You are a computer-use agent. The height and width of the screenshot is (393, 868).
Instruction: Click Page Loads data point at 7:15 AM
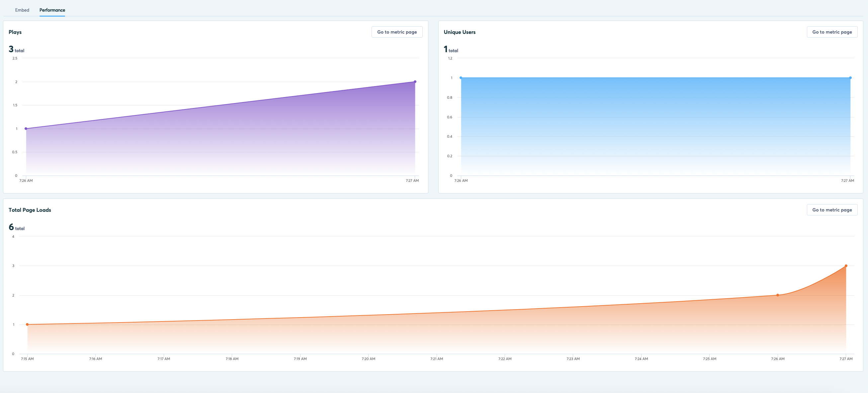tap(27, 325)
